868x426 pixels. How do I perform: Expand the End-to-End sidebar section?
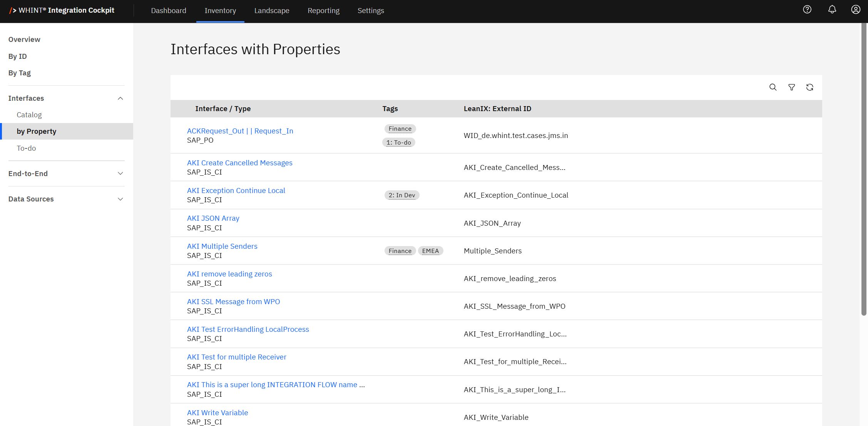click(x=120, y=173)
